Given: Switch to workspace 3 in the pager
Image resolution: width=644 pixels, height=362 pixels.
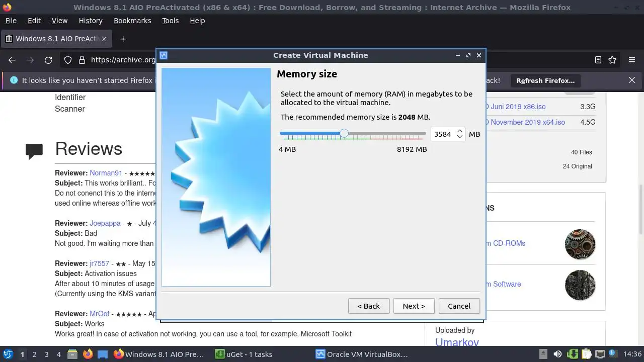Looking at the screenshot, I should pos(46,354).
